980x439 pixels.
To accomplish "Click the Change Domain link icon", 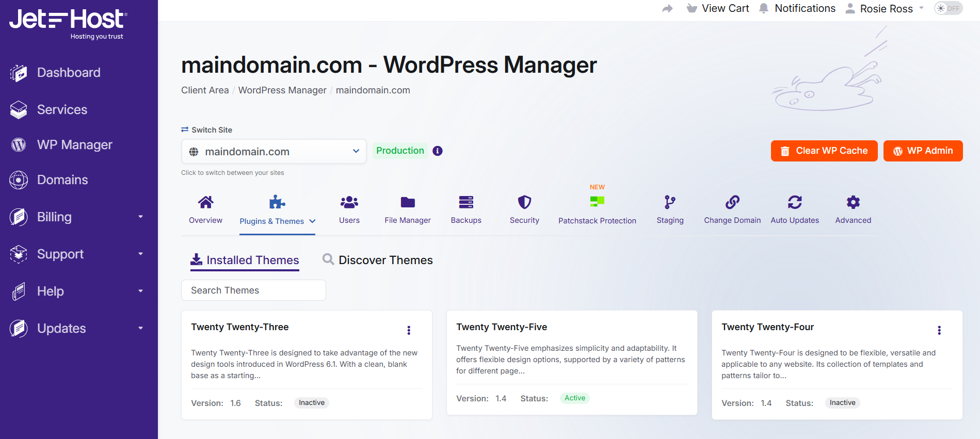I will 732,202.
